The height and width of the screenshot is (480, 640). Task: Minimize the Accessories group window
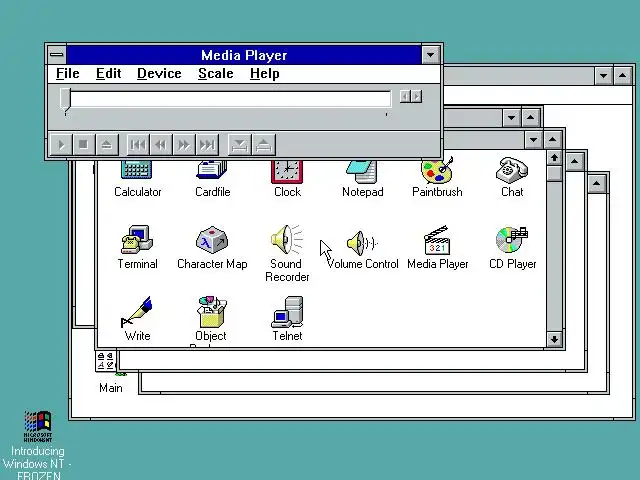533,140
